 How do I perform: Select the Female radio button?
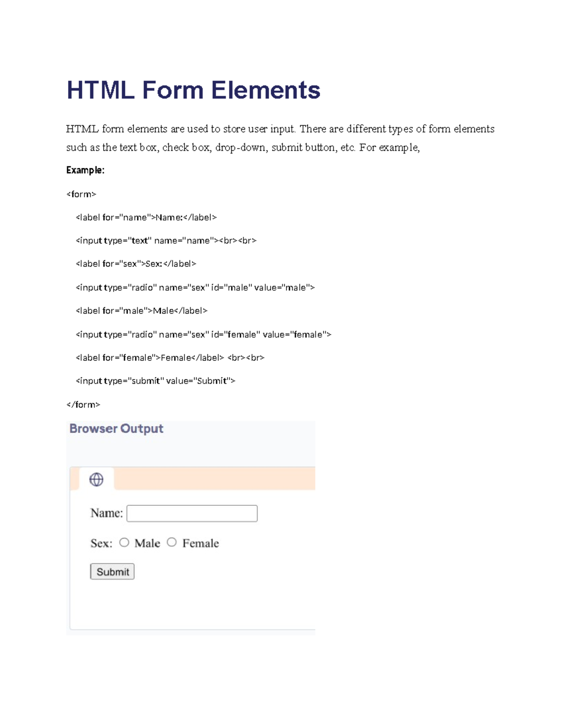172,542
